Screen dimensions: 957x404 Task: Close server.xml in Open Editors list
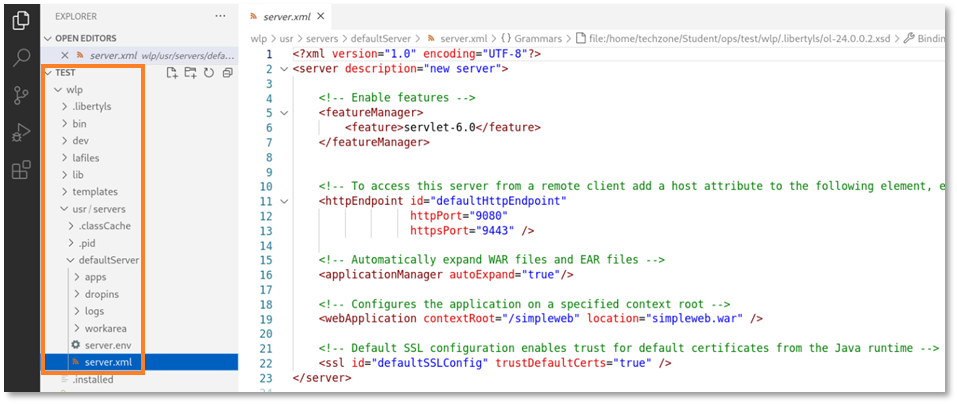65,55
